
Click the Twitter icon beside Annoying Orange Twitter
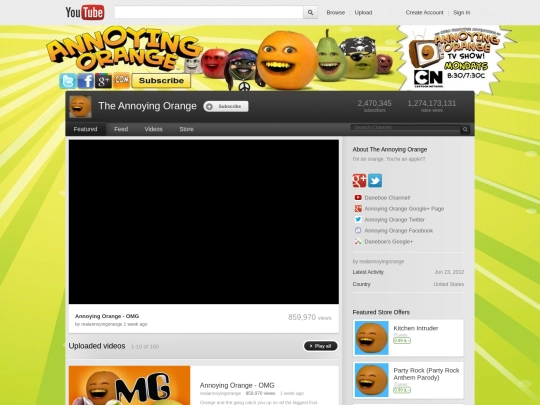click(358, 219)
